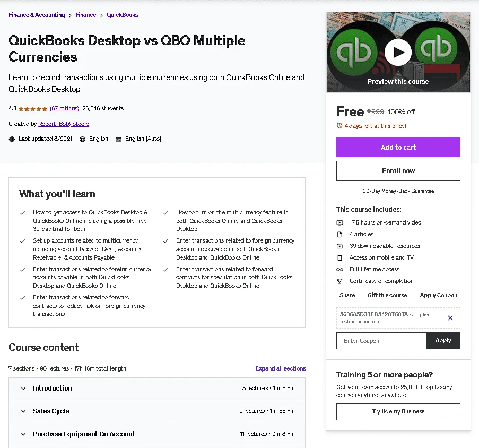Click Try Udemy Business button
479x448 pixels.
398,411
